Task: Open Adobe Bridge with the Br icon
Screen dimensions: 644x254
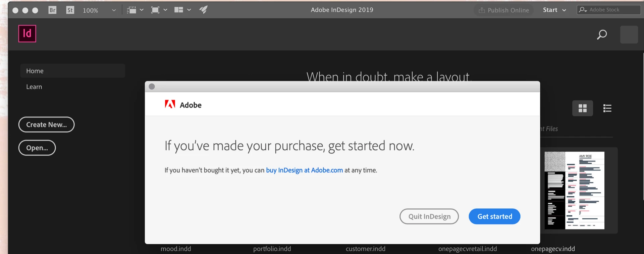Action: [x=52, y=10]
